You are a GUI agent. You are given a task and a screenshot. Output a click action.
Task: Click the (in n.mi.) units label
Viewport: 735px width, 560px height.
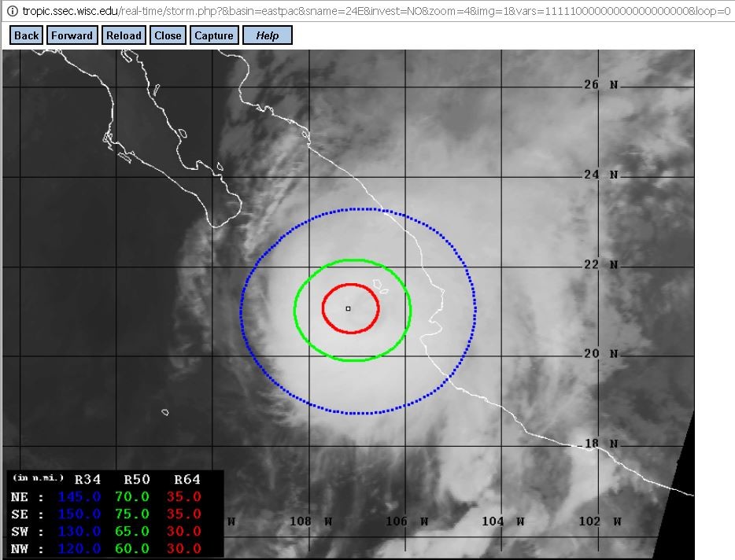pos(38,477)
